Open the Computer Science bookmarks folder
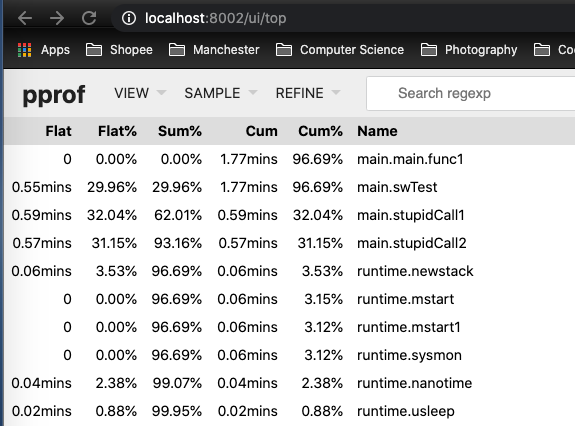 (340, 50)
